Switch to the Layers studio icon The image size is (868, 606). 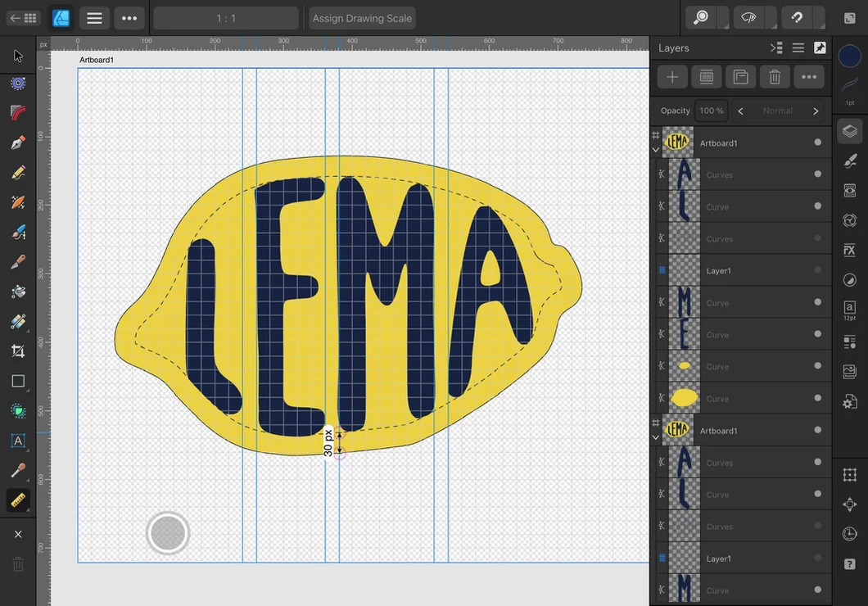[x=850, y=131]
